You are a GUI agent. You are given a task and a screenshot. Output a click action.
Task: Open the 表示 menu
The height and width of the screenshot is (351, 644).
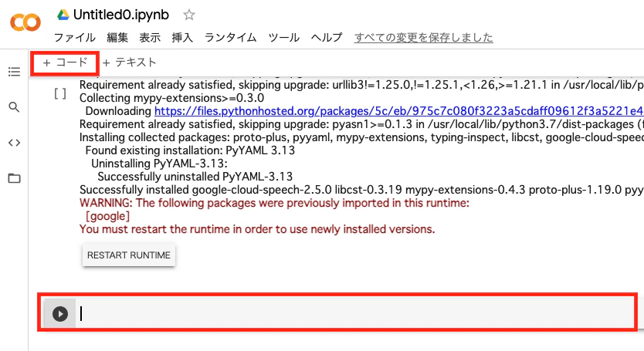point(150,38)
